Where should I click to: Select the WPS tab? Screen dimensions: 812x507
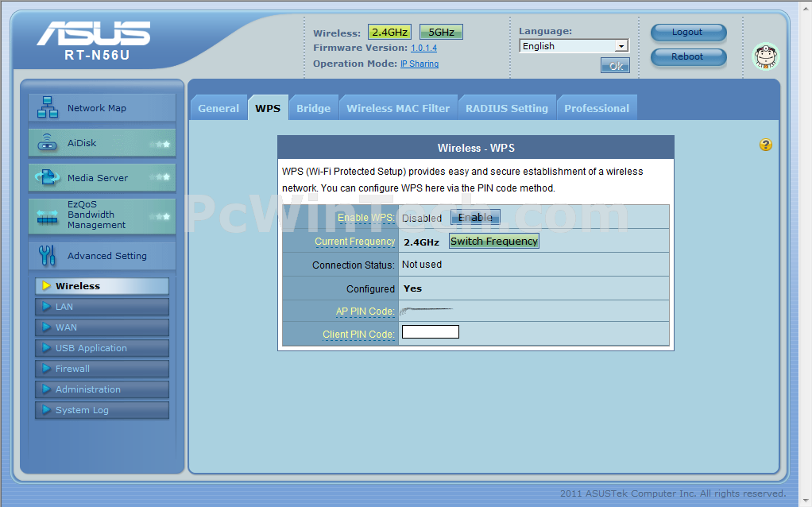click(x=268, y=108)
